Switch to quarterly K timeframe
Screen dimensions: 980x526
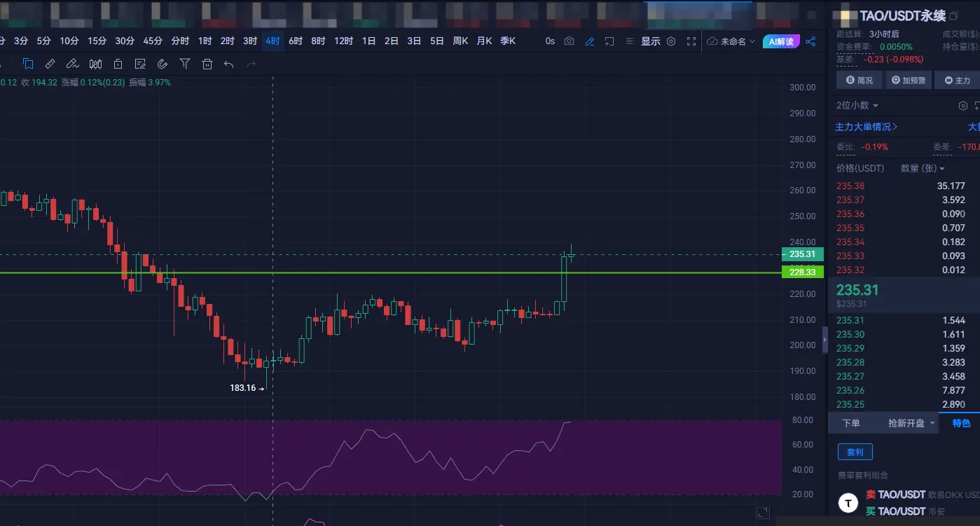tap(508, 41)
